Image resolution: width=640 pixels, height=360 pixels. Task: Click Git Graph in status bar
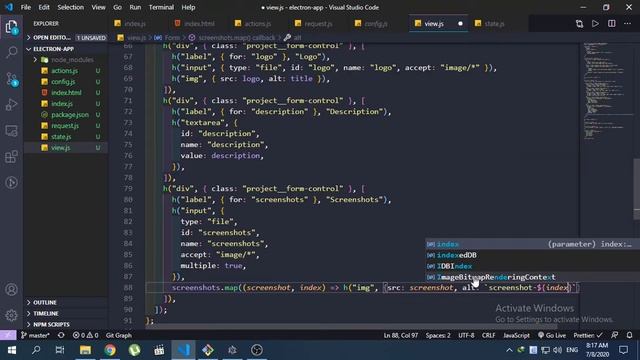point(119,335)
